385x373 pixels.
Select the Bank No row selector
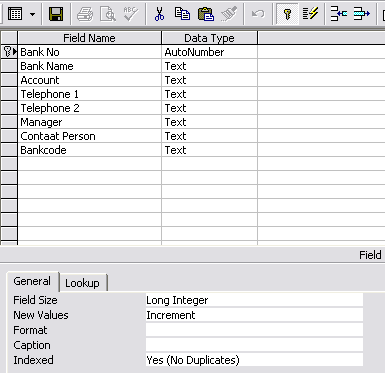(9, 52)
